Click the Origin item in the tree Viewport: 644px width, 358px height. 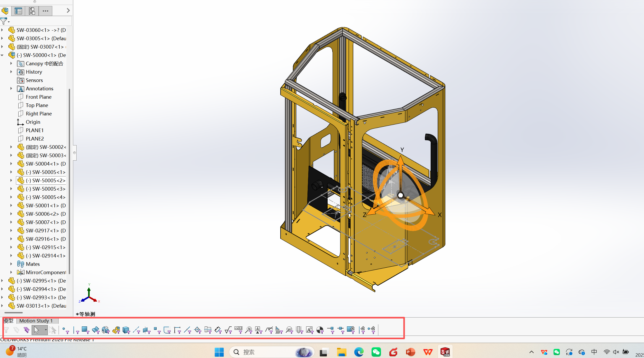[x=33, y=122]
